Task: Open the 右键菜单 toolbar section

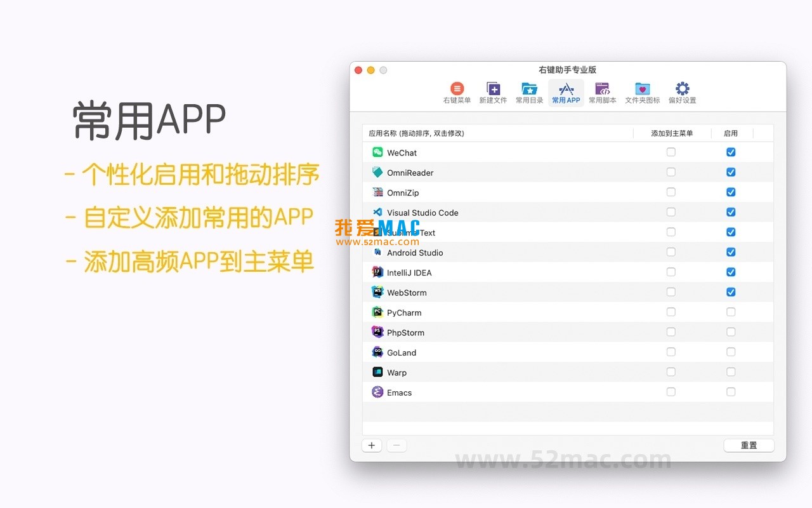Action: tap(457, 93)
